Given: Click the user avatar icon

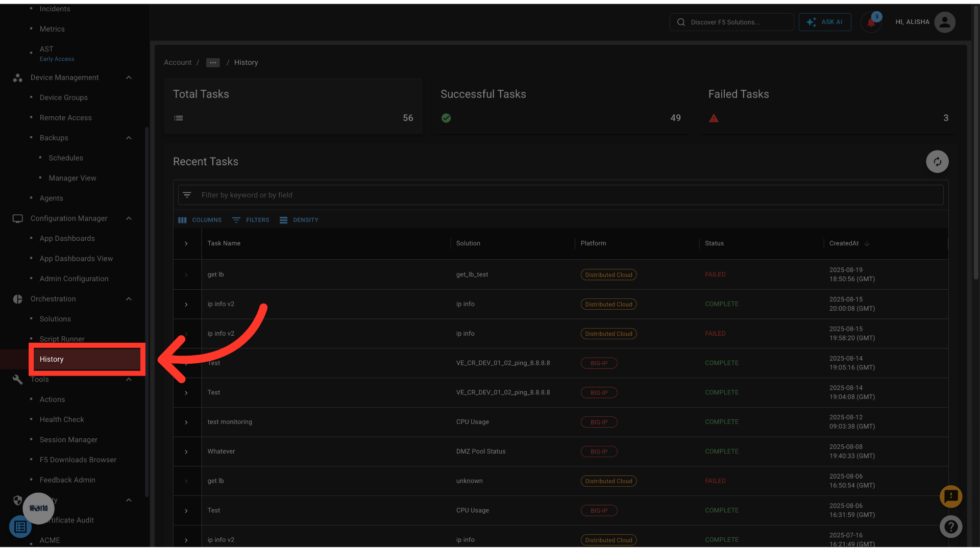Looking at the screenshot, I should click(x=944, y=22).
